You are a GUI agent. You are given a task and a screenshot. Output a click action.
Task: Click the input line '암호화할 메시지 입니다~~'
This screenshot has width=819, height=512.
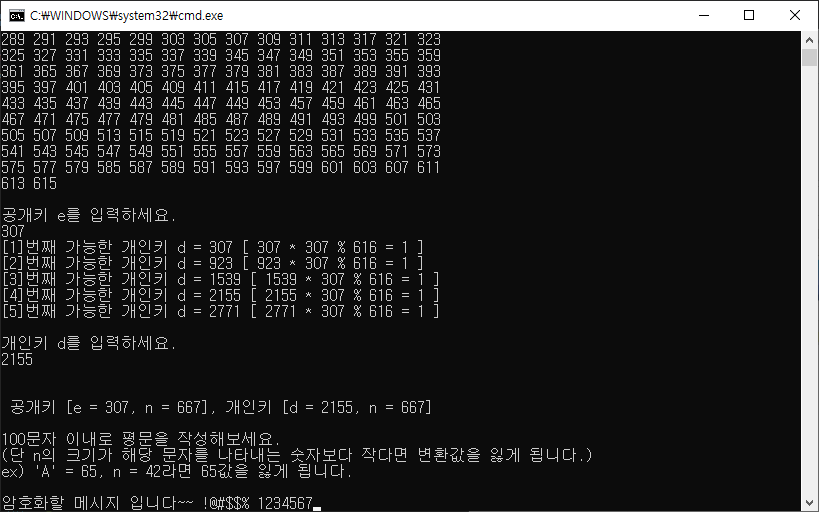tap(157, 504)
